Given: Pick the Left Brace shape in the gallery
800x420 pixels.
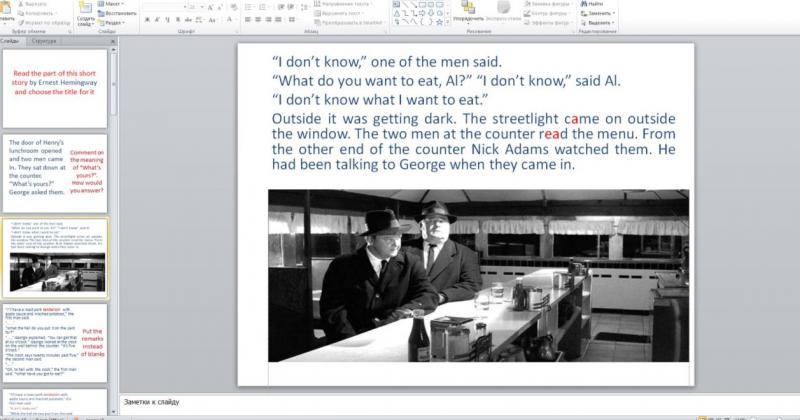Looking at the screenshot, I should click(422, 22).
